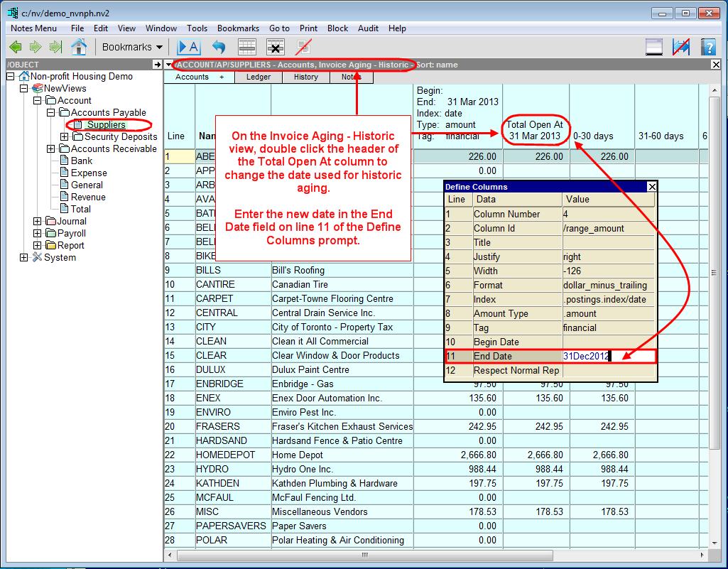Go to the home icon in toolbar
The width and height of the screenshot is (728, 569).
click(x=79, y=47)
